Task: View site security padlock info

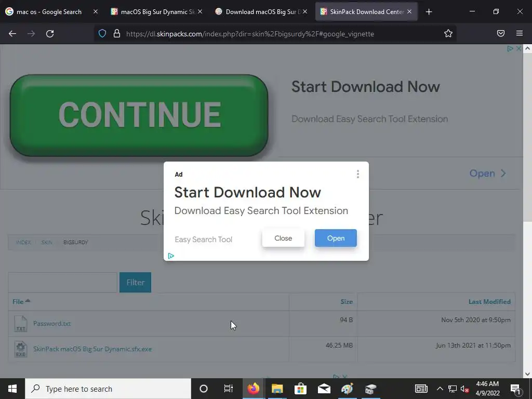Action: click(117, 34)
